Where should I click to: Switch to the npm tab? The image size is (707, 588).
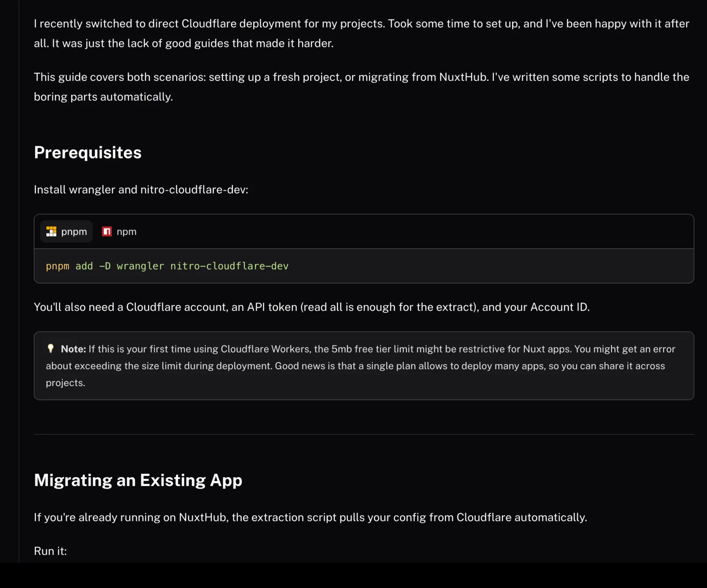tap(119, 231)
